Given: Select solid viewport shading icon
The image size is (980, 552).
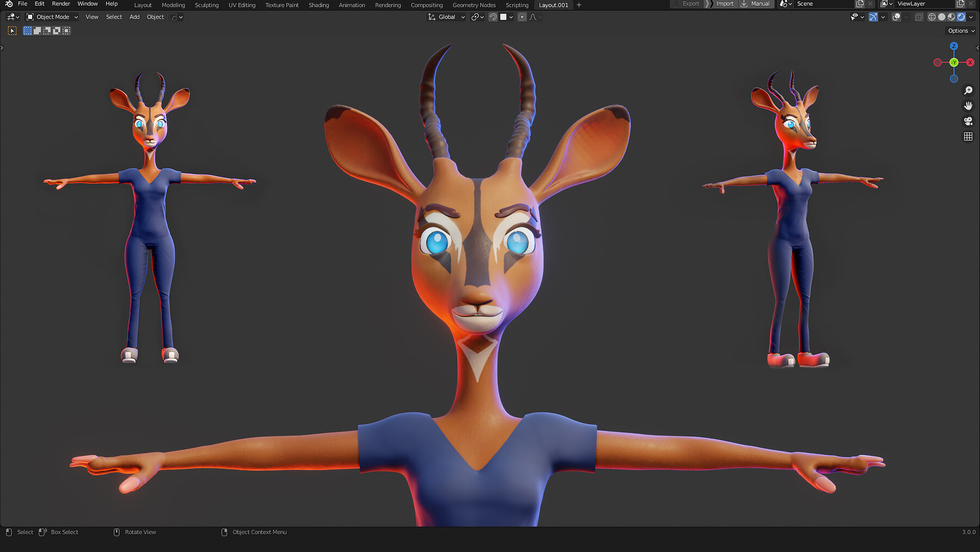Looking at the screenshot, I should (942, 17).
